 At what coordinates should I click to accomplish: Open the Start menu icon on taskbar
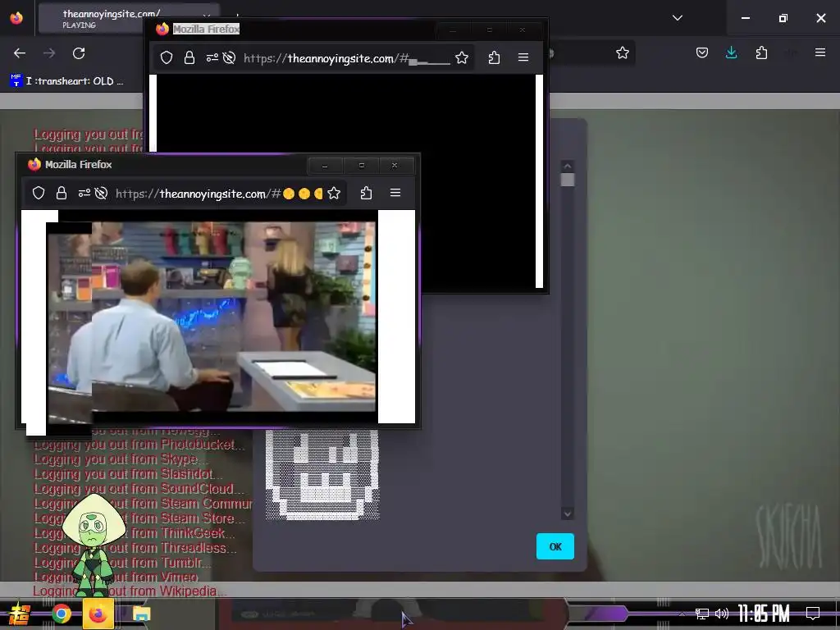(19, 614)
